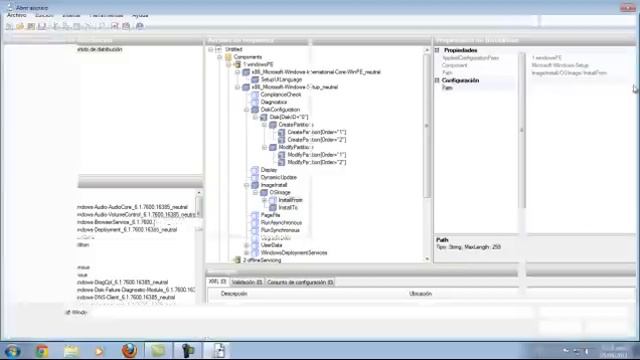Collapse the Components tree node

click(x=220, y=57)
